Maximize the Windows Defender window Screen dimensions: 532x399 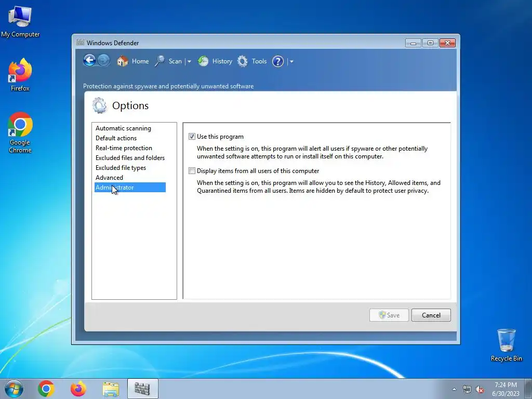tap(430, 43)
